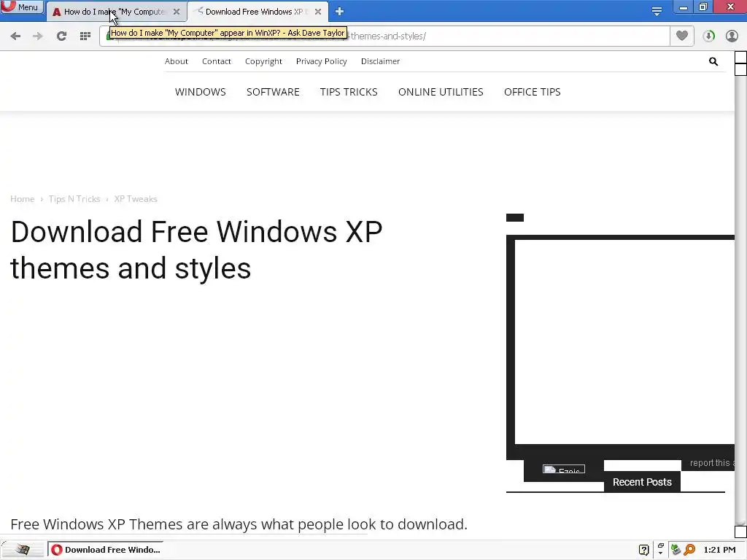
Task: Open the user account icon
Action: (x=732, y=36)
